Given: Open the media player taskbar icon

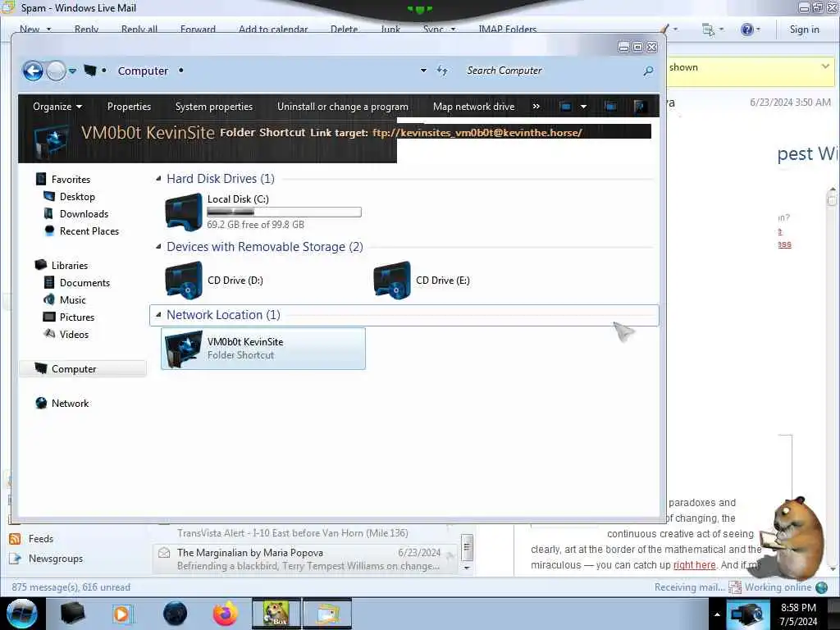Looking at the screenshot, I should point(122,614).
